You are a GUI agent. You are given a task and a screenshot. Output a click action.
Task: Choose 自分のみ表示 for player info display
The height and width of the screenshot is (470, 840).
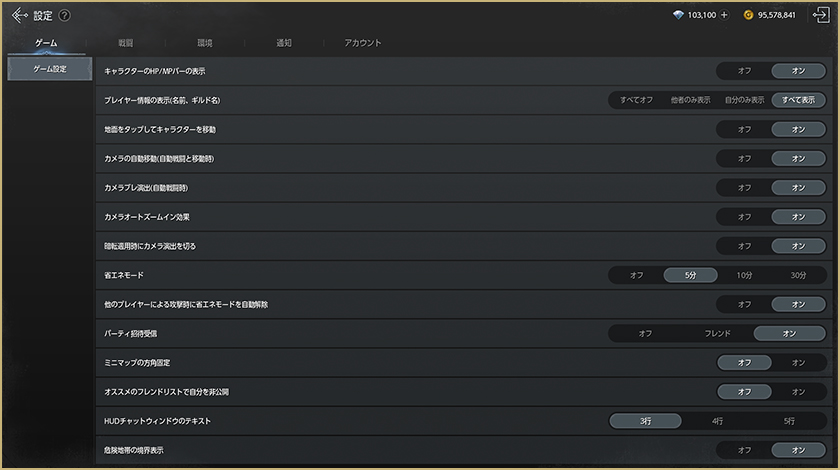pyautogui.click(x=744, y=100)
